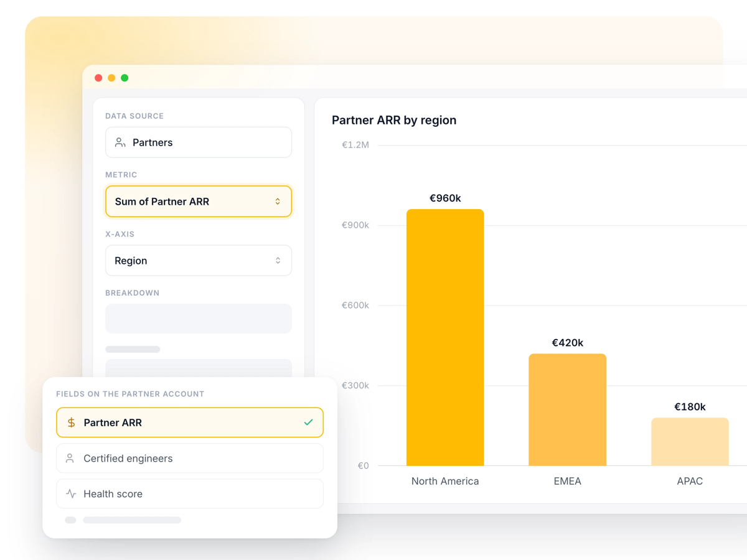The width and height of the screenshot is (747, 560).
Task: Click the Partners data source field
Action: 199,142
